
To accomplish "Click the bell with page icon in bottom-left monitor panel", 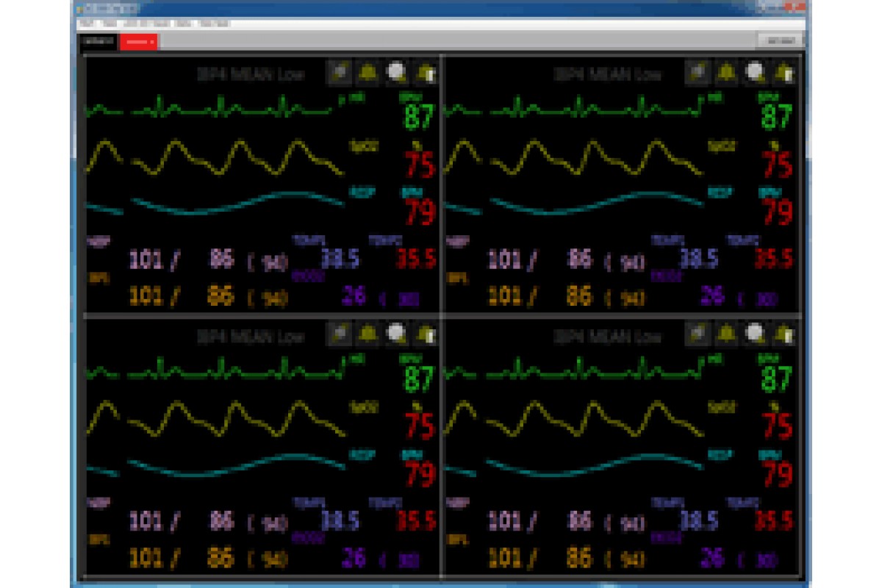I will click(425, 334).
